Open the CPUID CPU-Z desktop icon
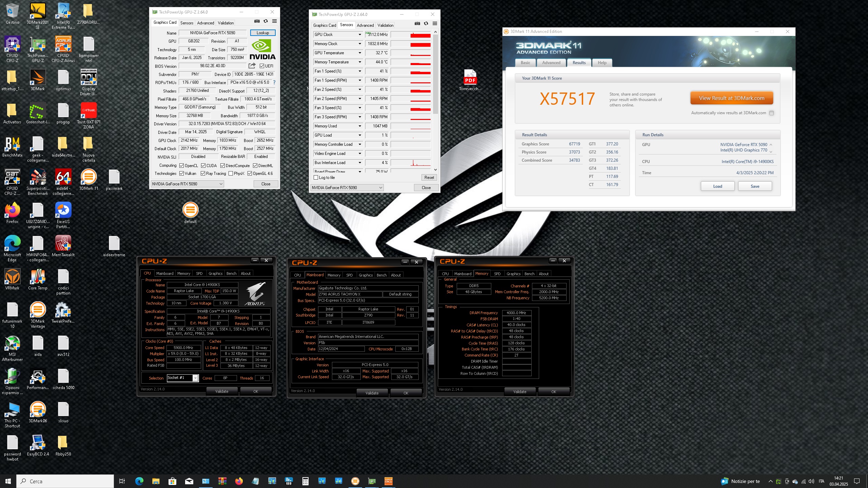868x488 pixels. [x=12, y=49]
